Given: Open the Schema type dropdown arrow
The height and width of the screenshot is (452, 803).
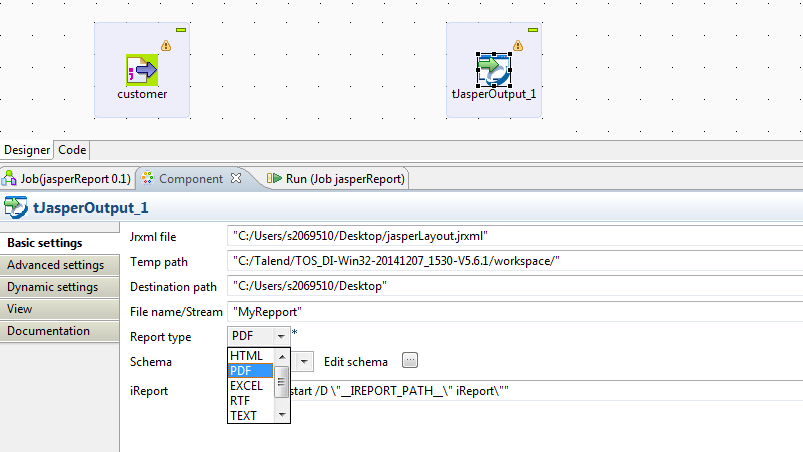Looking at the screenshot, I should 304,362.
